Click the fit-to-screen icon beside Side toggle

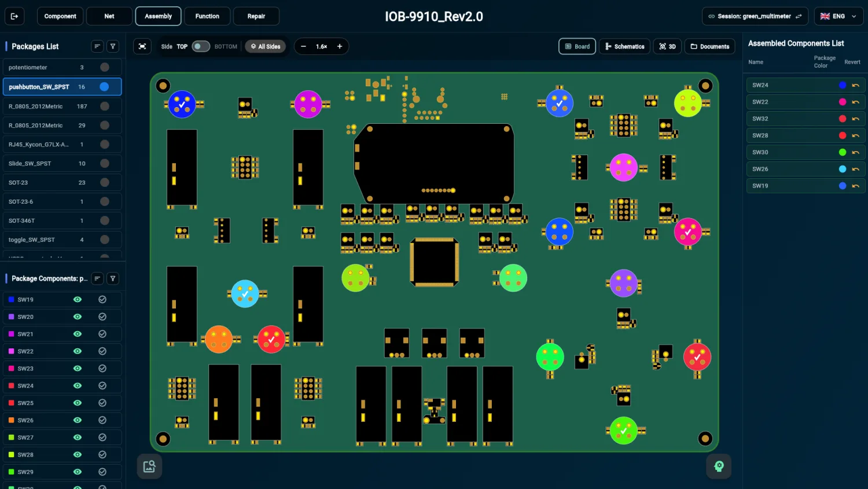point(142,46)
